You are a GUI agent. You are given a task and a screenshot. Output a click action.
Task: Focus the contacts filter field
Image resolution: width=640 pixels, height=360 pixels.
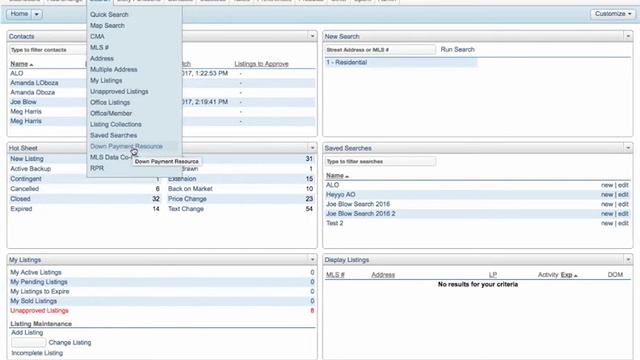[48, 50]
